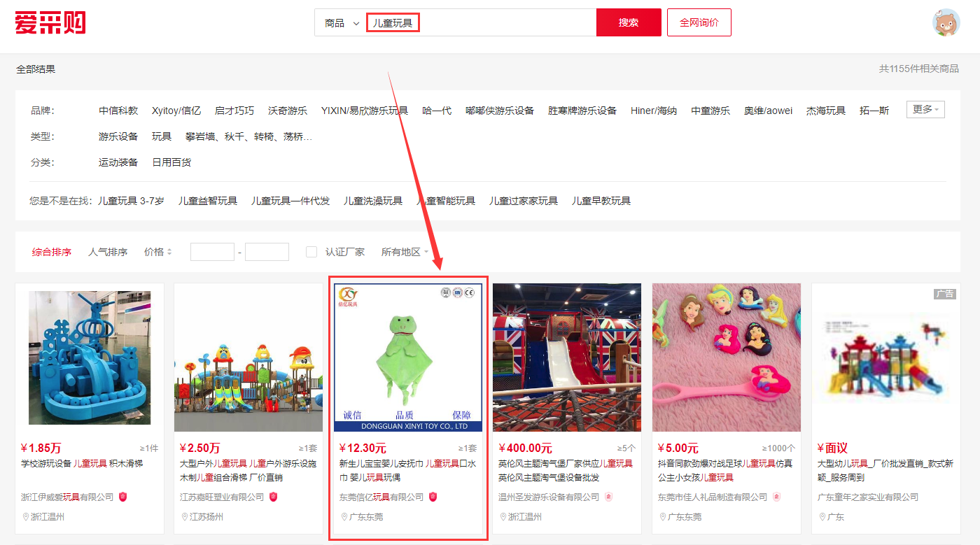Filter by category 运动装备
The width and height of the screenshot is (980, 545).
[x=118, y=162]
